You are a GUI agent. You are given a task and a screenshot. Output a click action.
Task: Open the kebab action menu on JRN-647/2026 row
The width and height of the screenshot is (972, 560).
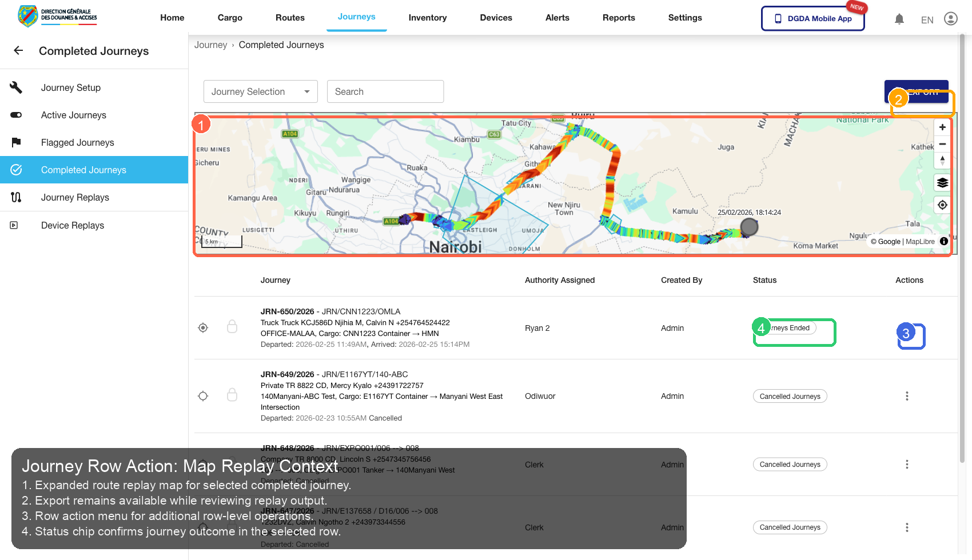point(907,527)
